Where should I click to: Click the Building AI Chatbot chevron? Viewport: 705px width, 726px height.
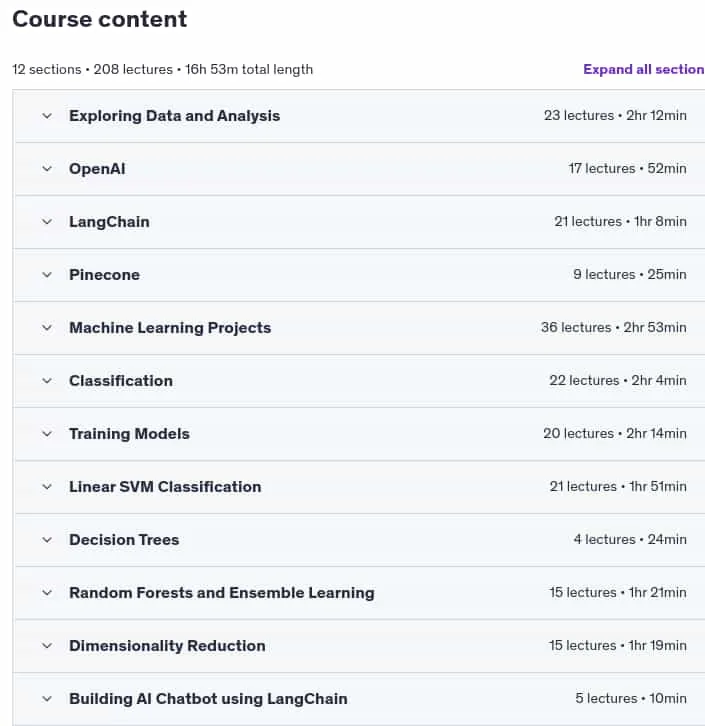(47, 699)
